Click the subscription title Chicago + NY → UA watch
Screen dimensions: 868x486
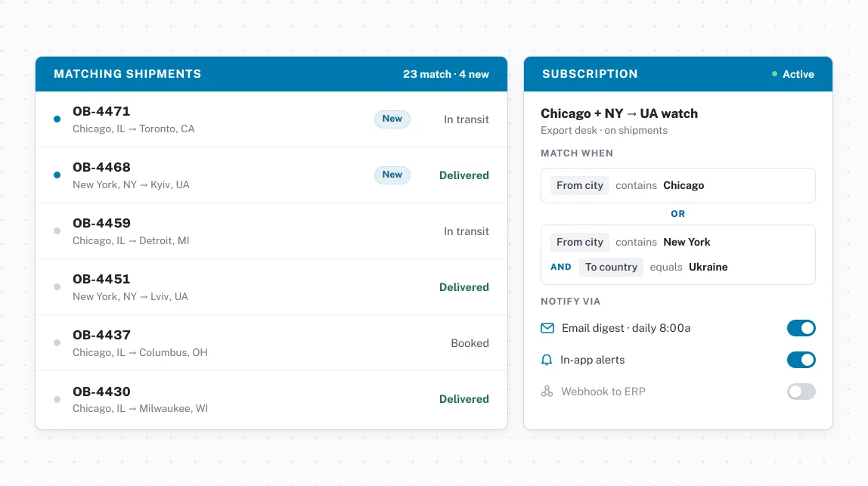point(619,113)
